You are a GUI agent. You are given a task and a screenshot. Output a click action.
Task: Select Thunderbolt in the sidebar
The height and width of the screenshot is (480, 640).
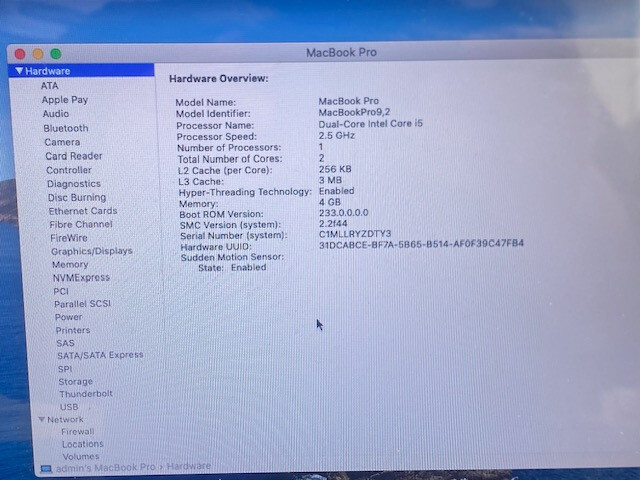[86, 394]
